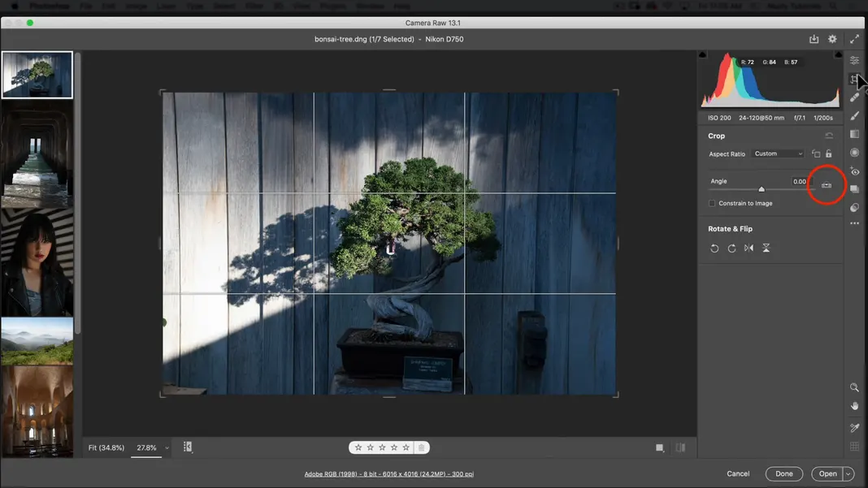Select the Zoom magnifier tool
The image size is (868, 488).
854,387
